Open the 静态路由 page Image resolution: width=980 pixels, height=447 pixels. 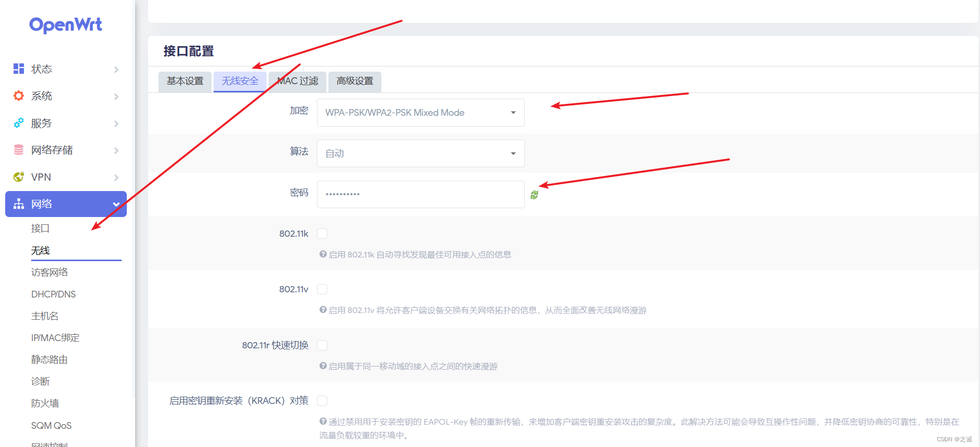tap(50, 360)
